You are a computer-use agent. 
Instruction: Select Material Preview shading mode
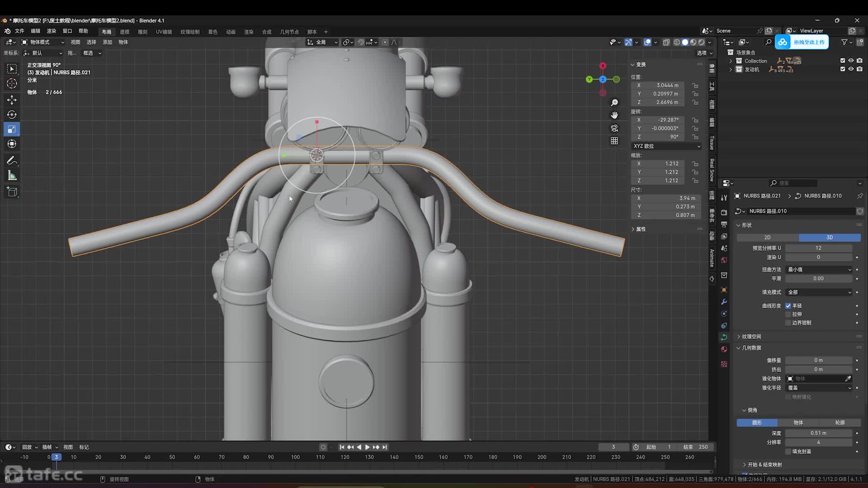(693, 42)
